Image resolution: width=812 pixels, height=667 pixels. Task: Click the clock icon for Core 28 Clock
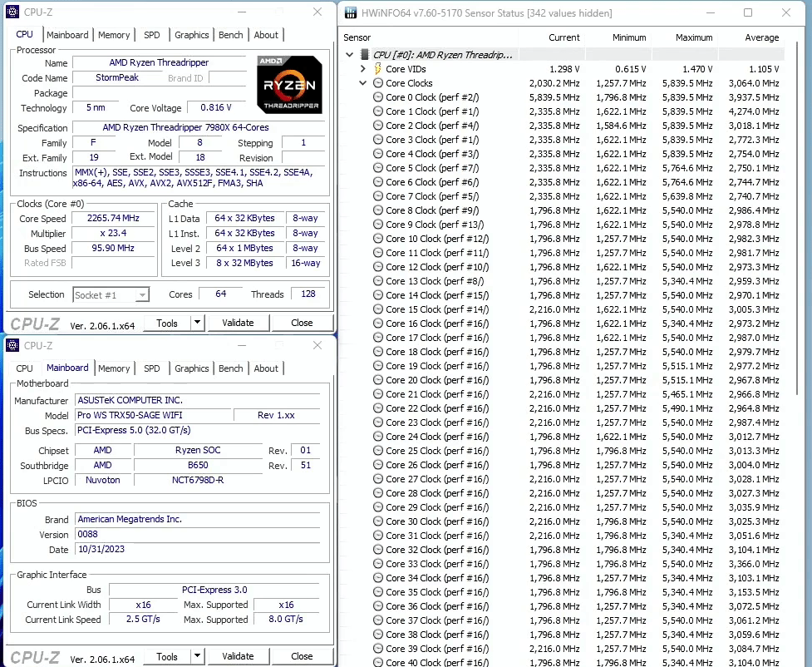(x=378, y=493)
